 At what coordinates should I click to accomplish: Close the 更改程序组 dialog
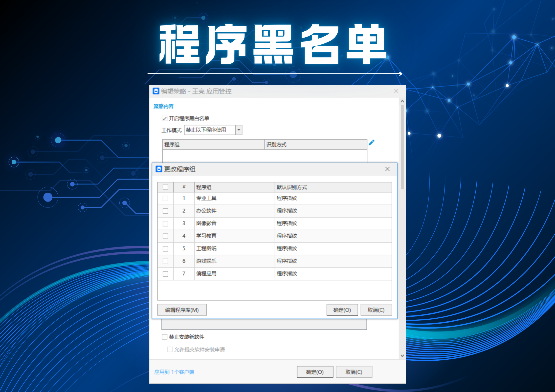(x=387, y=169)
